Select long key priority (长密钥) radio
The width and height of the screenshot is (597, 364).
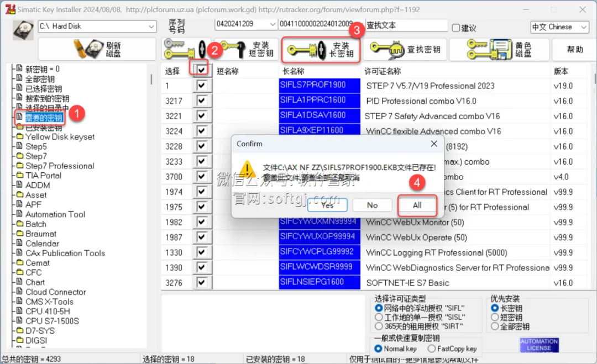click(495, 308)
